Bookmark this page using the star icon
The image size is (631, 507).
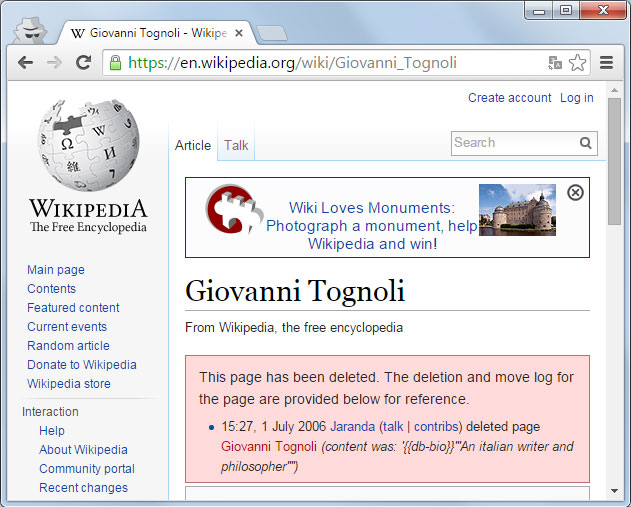tap(577, 63)
